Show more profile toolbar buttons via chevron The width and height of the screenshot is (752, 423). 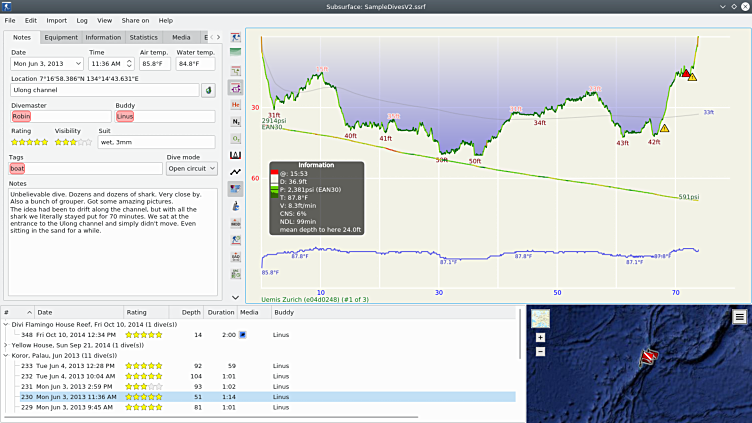click(236, 297)
